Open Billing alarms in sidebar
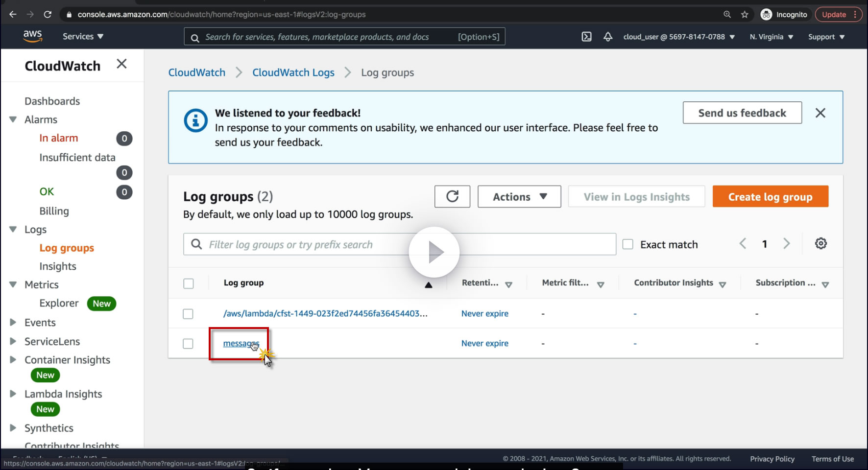Image resolution: width=868 pixels, height=470 pixels. click(x=54, y=211)
